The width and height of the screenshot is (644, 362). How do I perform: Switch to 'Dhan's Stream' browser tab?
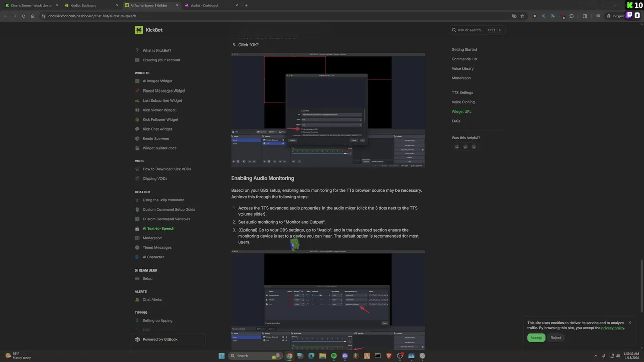click(31, 6)
